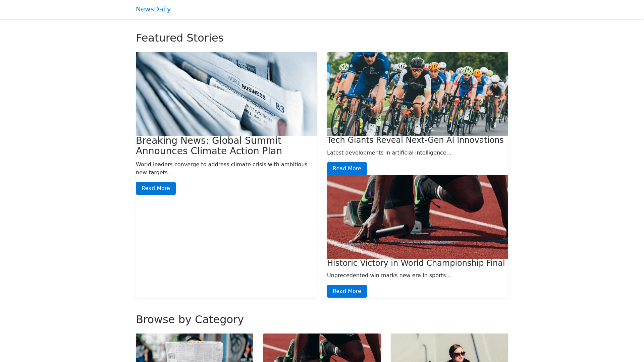Click the NewsDaily brand logo link
The image size is (644, 362).
coord(153,9)
